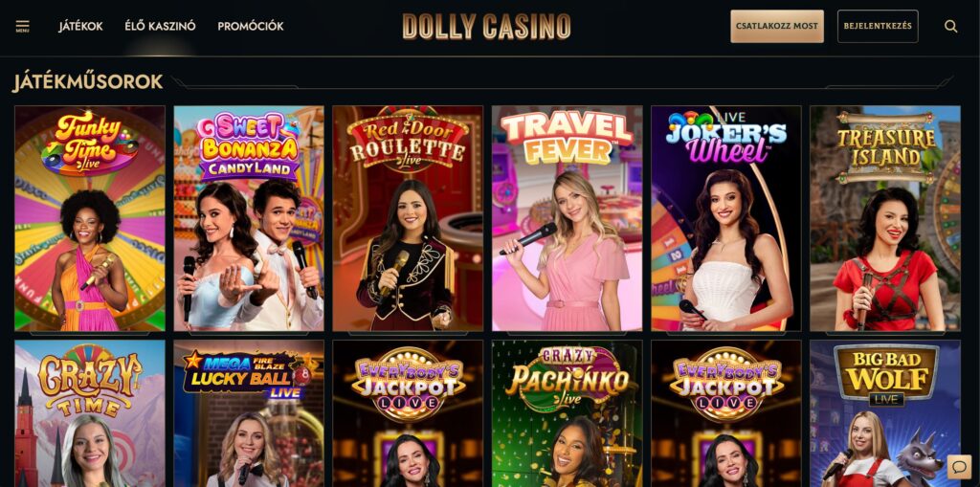Image resolution: width=980 pixels, height=487 pixels.
Task: Click the Dolly Casino logo
Action: 486,26
